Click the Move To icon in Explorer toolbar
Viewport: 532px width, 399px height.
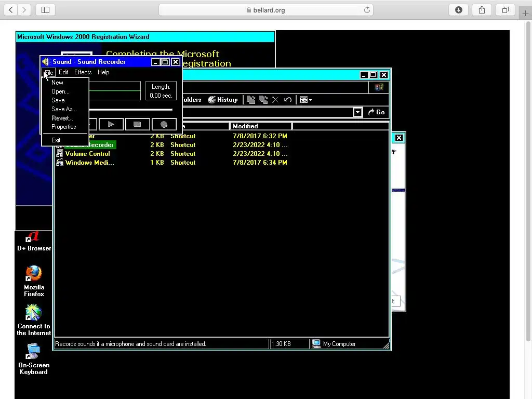(x=251, y=100)
